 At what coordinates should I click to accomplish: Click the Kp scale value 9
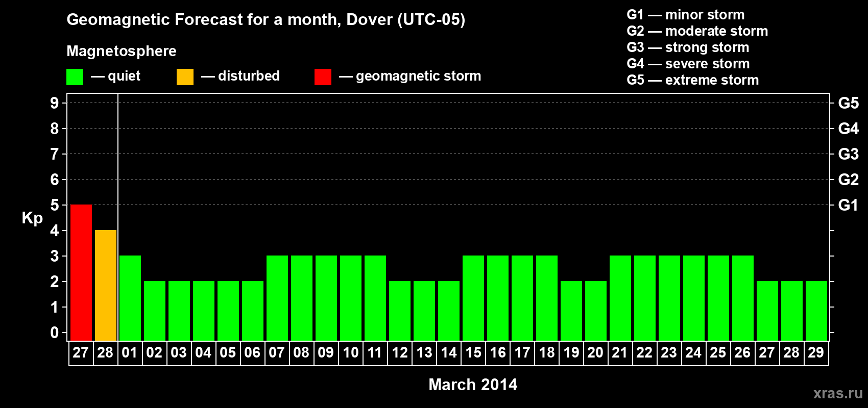(x=55, y=103)
